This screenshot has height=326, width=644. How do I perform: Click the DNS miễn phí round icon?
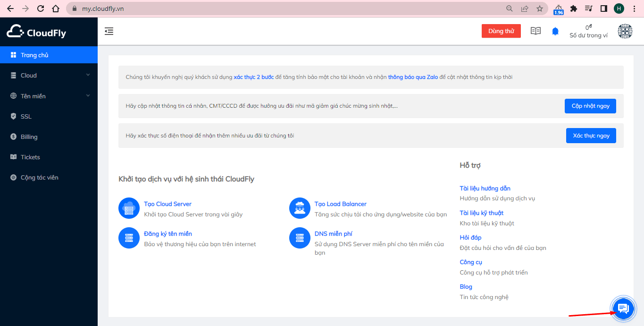300,238
